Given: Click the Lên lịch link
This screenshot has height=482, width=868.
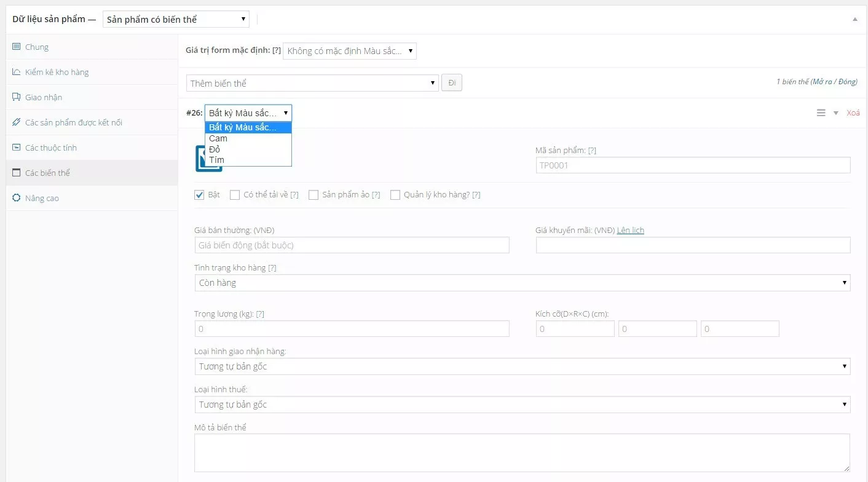Looking at the screenshot, I should point(630,230).
